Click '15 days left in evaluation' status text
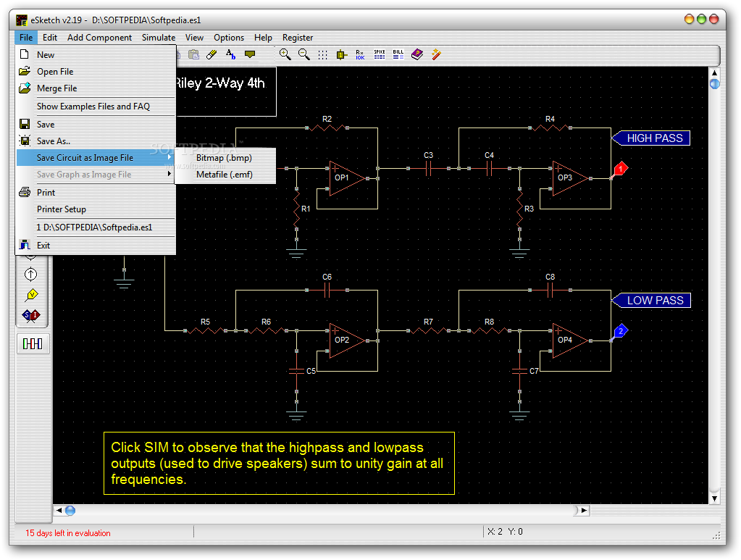The width and height of the screenshot is (741, 560). coord(68,533)
